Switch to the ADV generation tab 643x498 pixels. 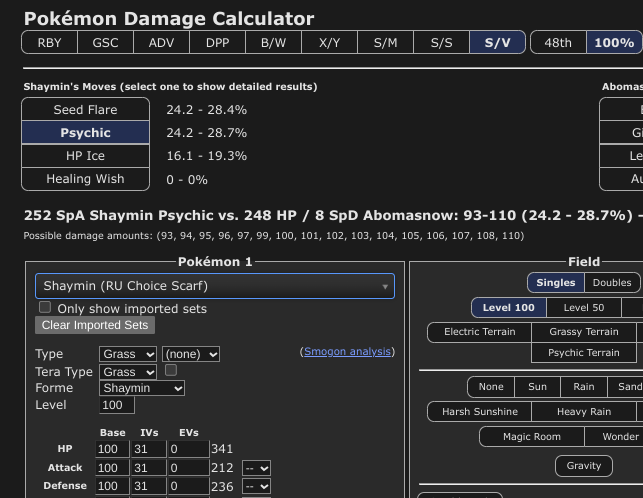pos(161,42)
